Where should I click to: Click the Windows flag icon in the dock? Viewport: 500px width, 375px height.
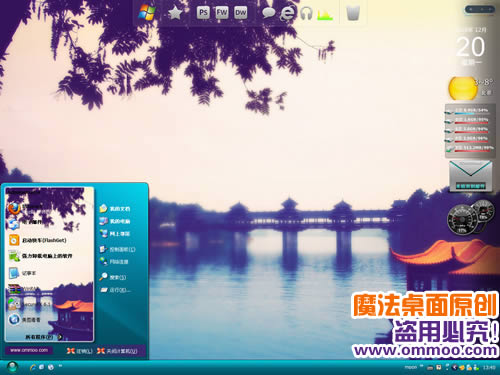point(147,13)
